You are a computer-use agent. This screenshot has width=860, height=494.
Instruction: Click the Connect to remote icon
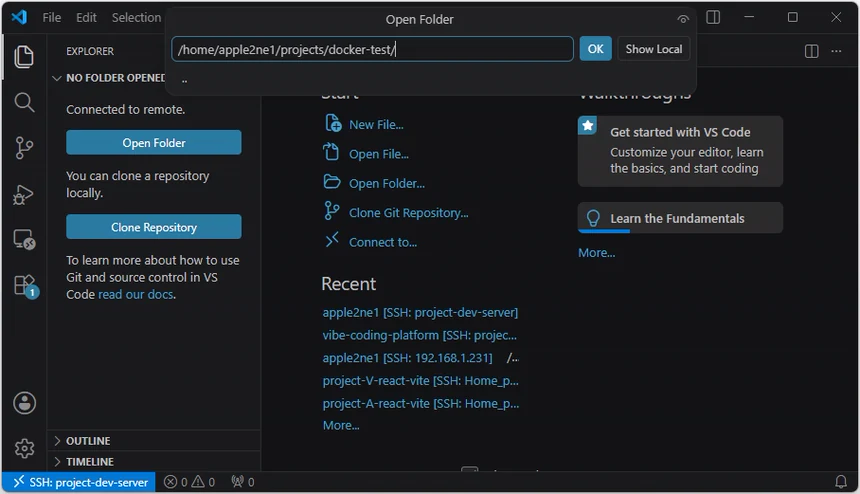pyautogui.click(x=332, y=240)
